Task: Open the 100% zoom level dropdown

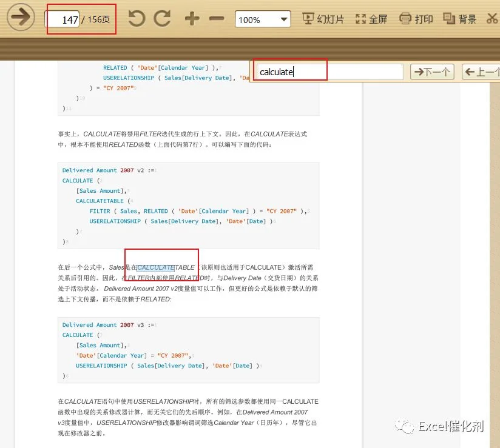Action: pos(263,19)
